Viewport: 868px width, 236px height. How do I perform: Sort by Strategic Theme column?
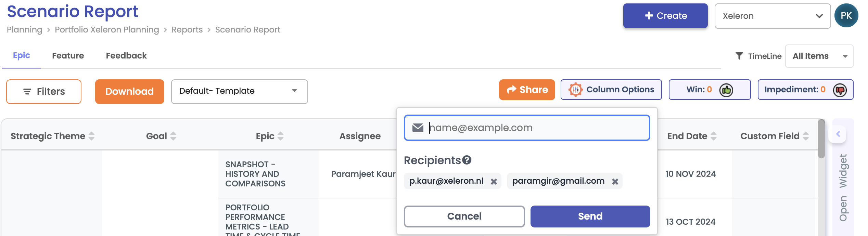[91, 136]
